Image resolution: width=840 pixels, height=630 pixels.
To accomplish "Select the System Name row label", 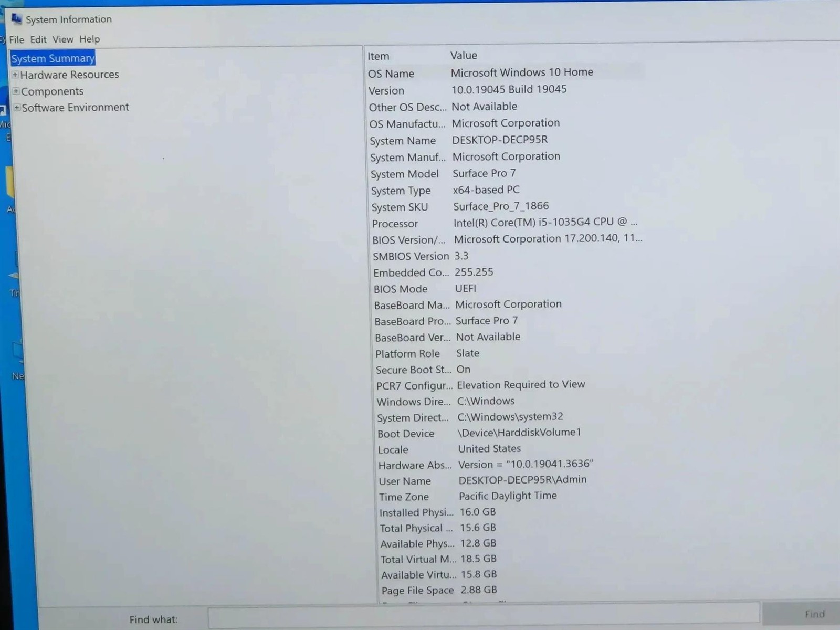I will pos(403,141).
